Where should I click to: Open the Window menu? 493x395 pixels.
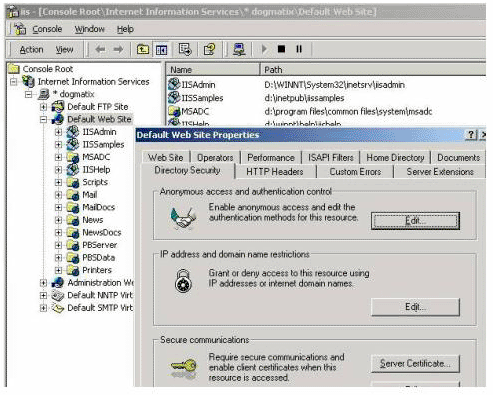(89, 29)
